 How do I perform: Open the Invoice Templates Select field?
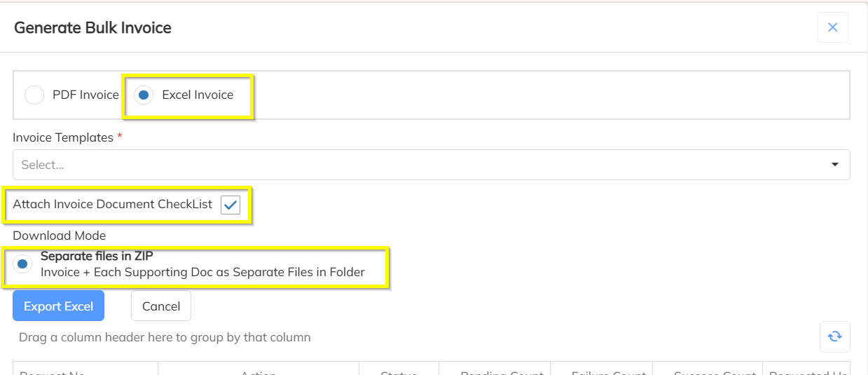point(432,165)
